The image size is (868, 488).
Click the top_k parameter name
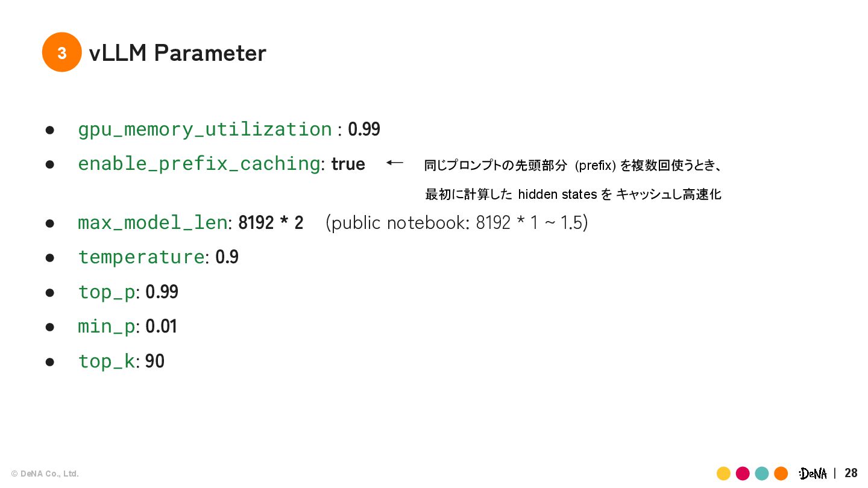click(107, 361)
